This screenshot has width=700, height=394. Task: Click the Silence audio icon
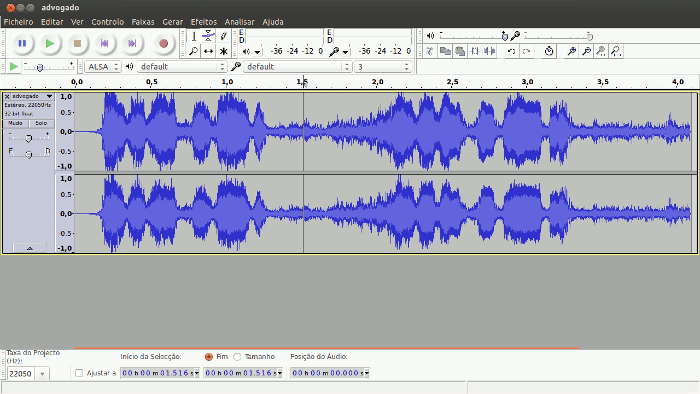(x=490, y=51)
